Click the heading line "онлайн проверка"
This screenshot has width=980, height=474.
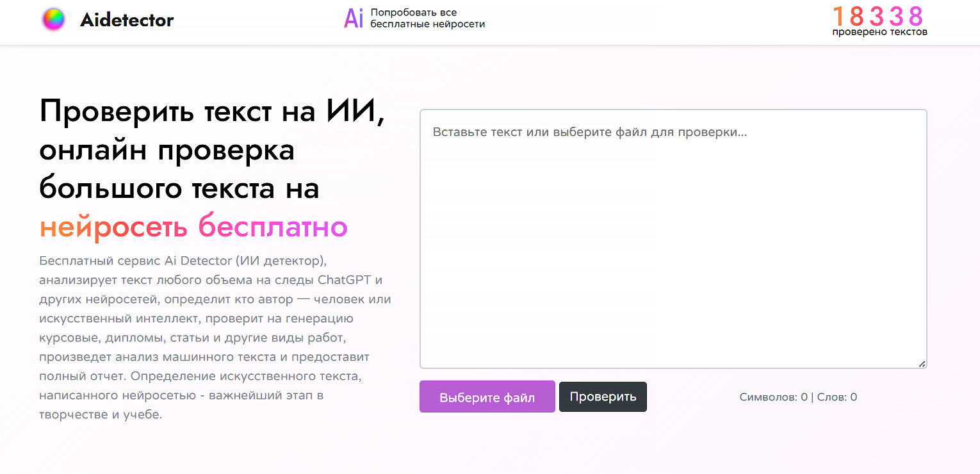(167, 151)
